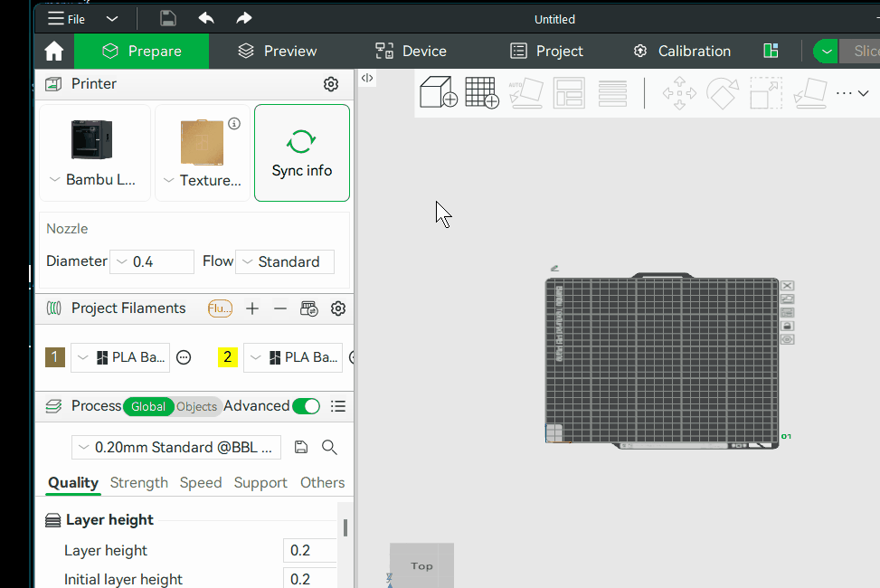Toggle the plate lock icon
This screenshot has width=880, height=588.
coord(788,326)
